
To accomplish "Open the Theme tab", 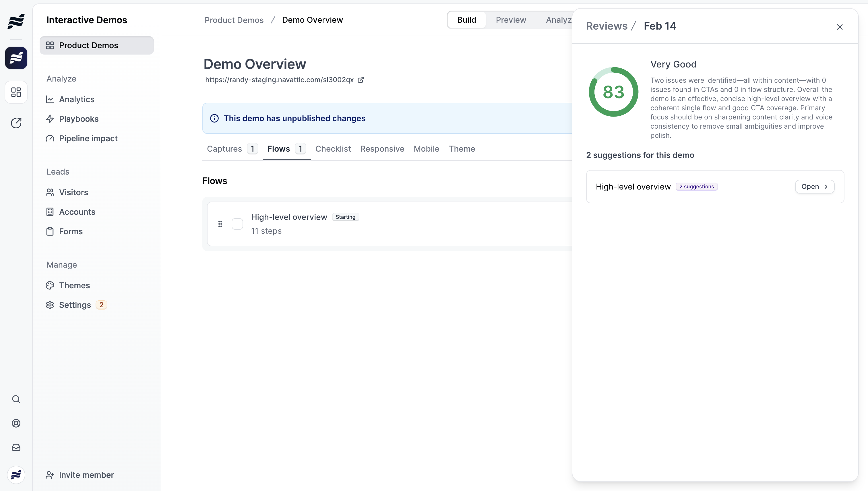I will pyautogui.click(x=462, y=149).
